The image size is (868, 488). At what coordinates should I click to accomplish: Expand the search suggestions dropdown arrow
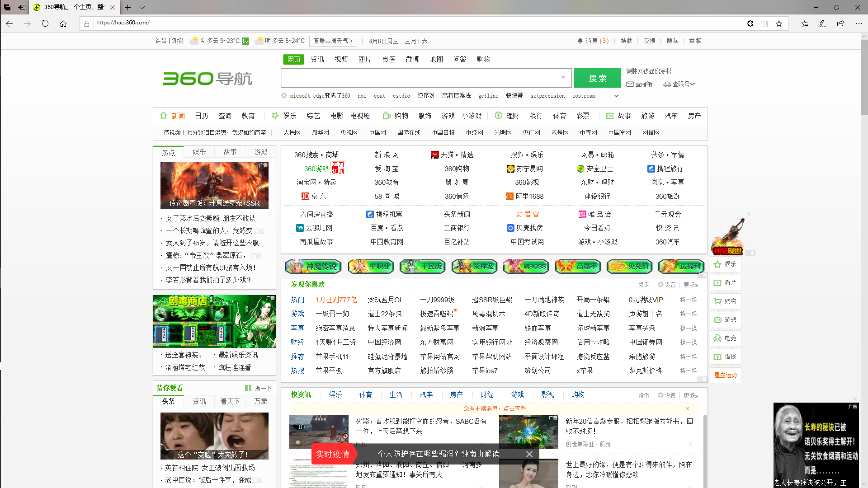click(x=562, y=78)
